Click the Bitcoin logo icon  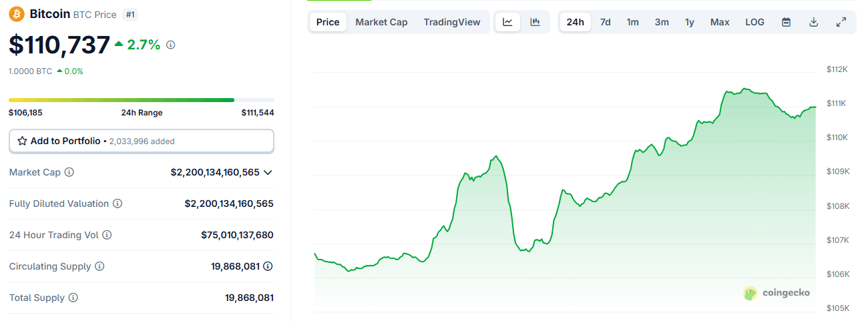(x=17, y=14)
